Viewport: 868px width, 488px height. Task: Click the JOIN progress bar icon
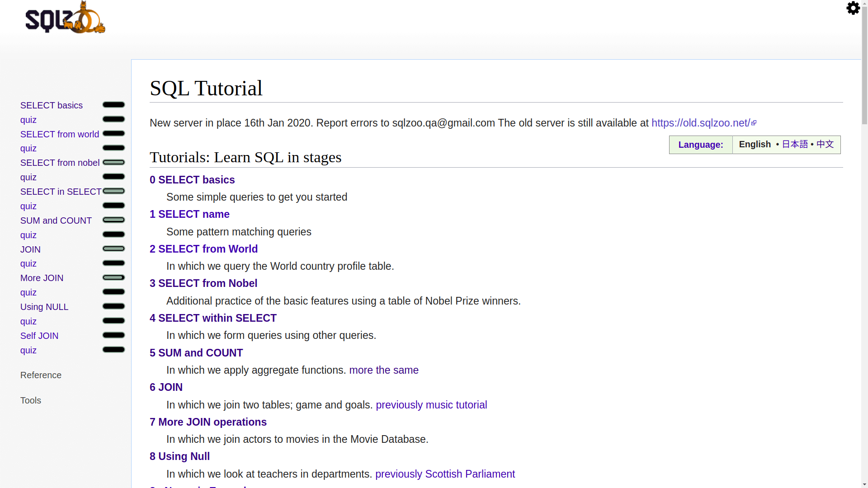pyautogui.click(x=113, y=249)
